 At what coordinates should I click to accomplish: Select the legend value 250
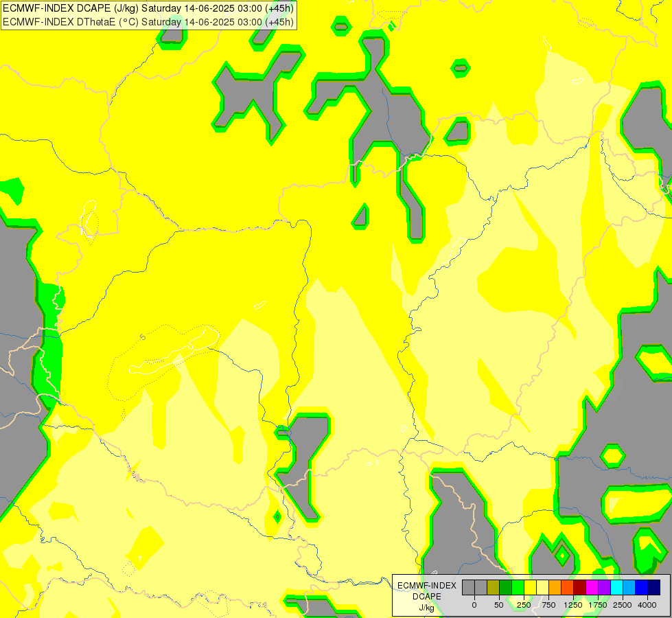[x=524, y=605]
